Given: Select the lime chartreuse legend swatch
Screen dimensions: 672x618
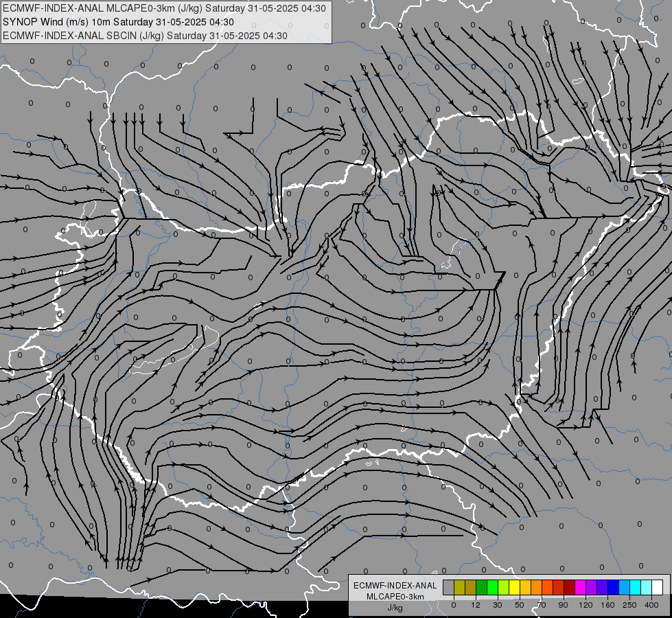Looking at the screenshot, I should pyautogui.click(x=504, y=587).
